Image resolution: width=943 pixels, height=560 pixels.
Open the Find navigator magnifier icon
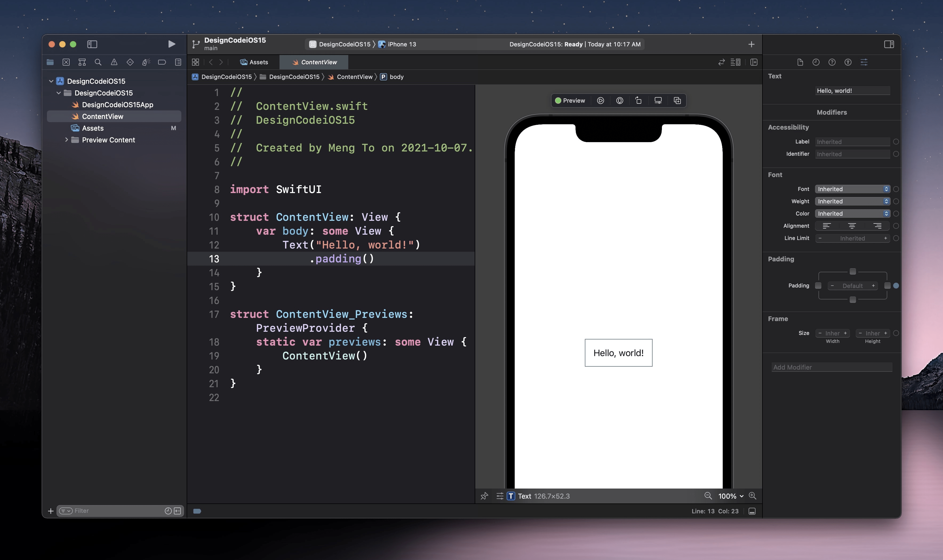click(x=98, y=62)
